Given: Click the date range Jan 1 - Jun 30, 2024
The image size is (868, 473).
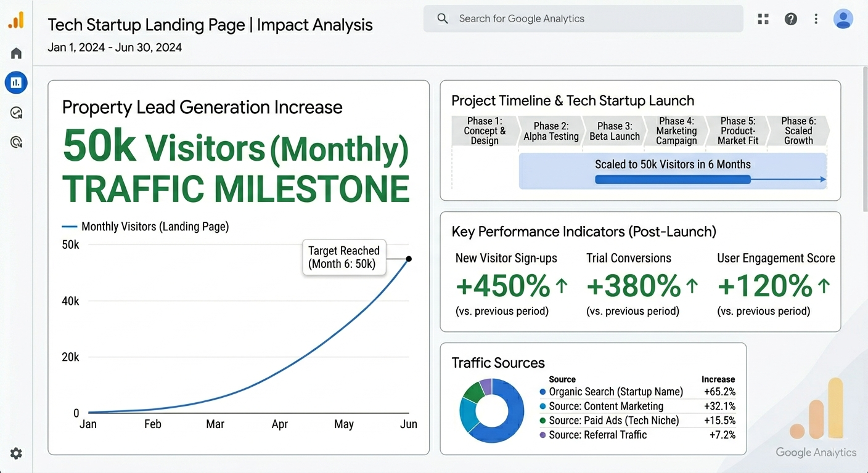Looking at the screenshot, I should (x=115, y=47).
